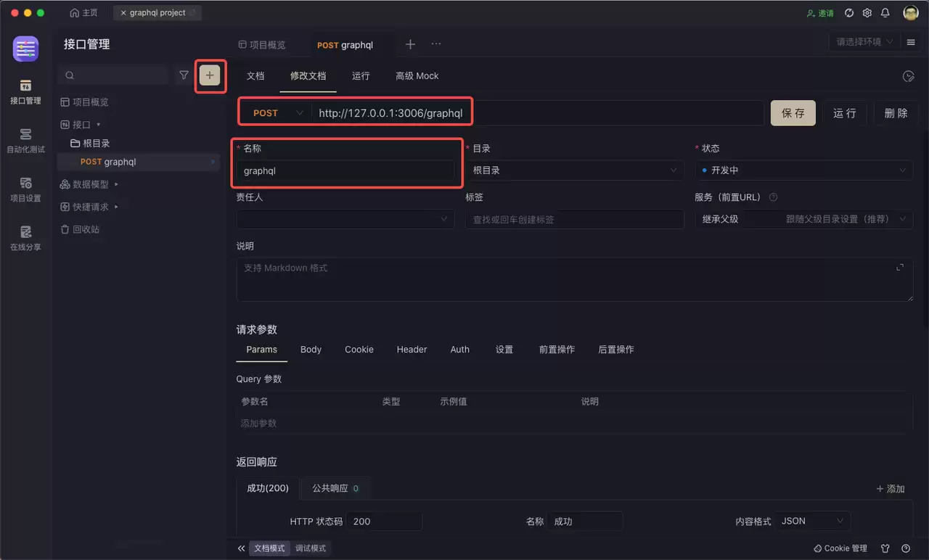Viewport: 929px width, 560px height.
Task: Click the sync refresh icon in the title bar
Action: [849, 13]
